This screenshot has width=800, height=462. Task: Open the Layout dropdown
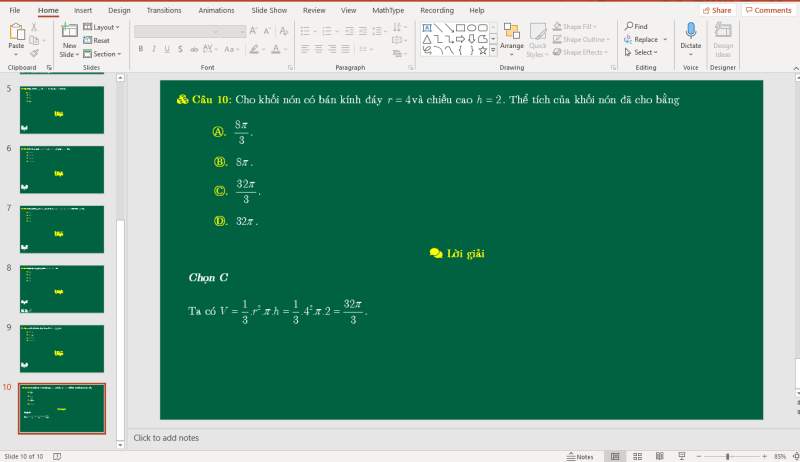coord(101,27)
